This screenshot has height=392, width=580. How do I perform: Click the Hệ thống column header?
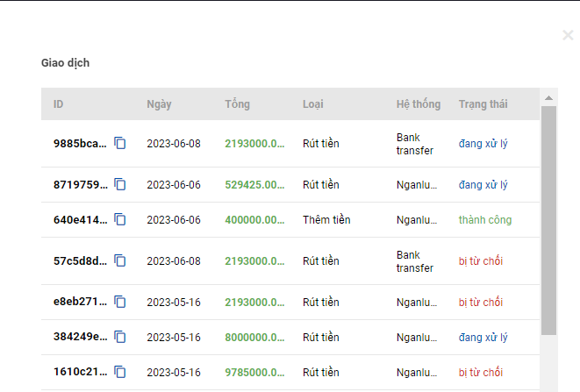(419, 104)
